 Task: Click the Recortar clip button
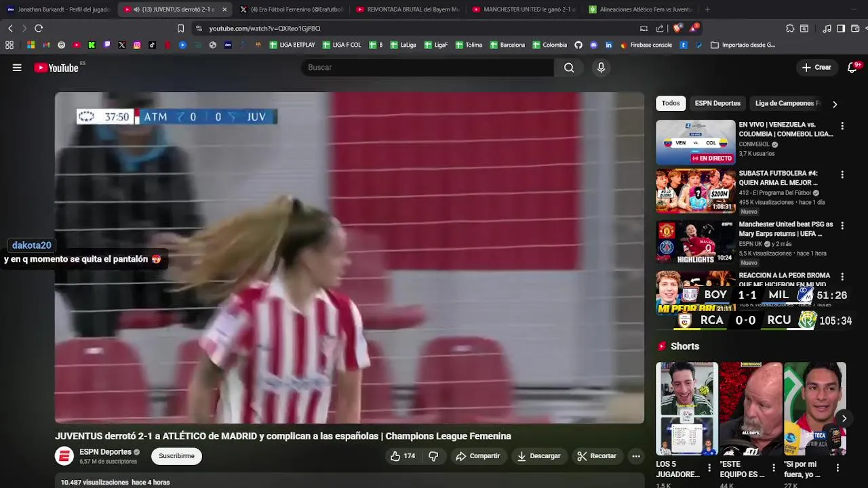pyautogui.click(x=597, y=456)
